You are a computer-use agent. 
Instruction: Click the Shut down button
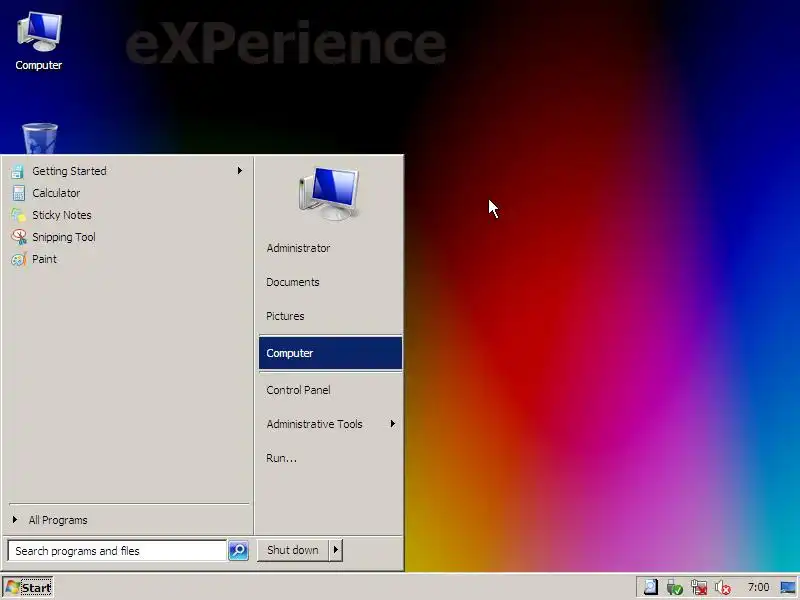(x=293, y=550)
